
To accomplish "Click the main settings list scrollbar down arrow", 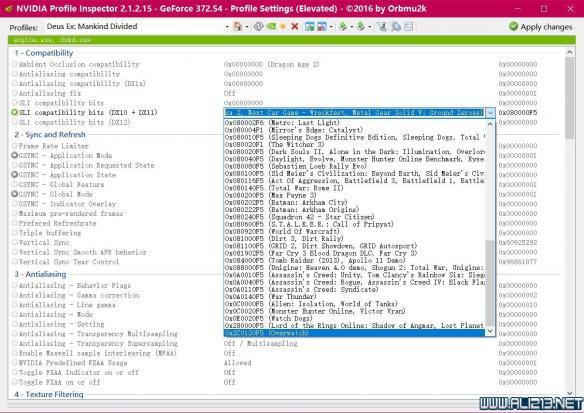I will pos(569,393).
